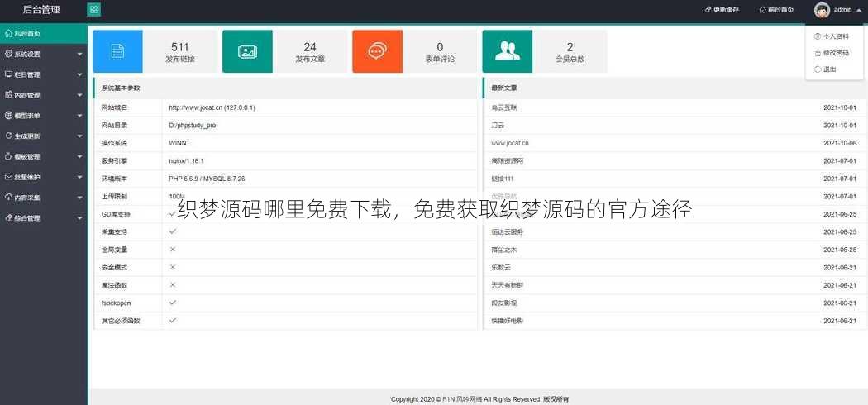Click the PHP 5.6.9 / MYSQL value

click(207, 179)
